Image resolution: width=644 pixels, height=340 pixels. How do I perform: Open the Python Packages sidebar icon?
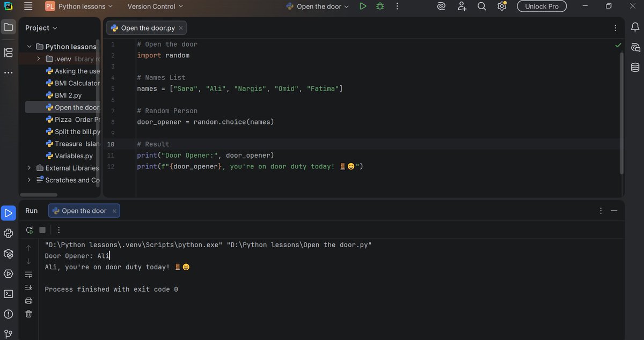[x=8, y=253]
